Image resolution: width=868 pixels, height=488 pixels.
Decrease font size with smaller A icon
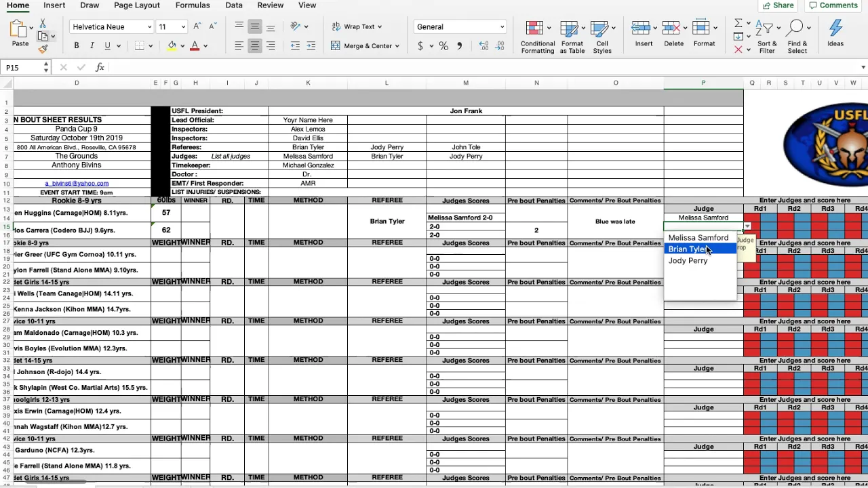click(212, 26)
